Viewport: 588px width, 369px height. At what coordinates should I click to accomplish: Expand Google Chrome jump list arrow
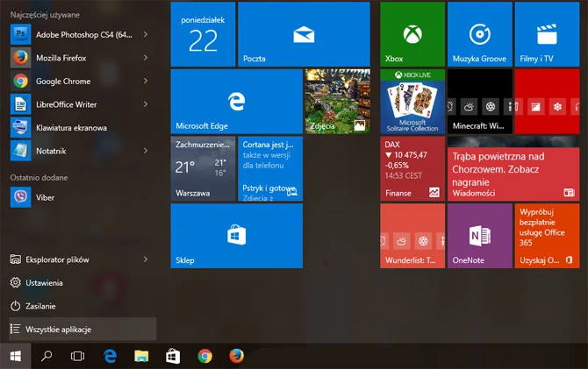[x=146, y=81]
